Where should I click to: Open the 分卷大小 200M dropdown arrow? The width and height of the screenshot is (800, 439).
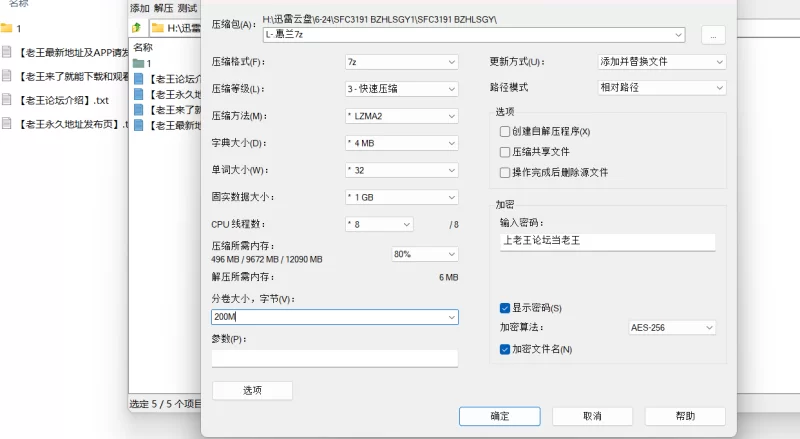[452, 317]
